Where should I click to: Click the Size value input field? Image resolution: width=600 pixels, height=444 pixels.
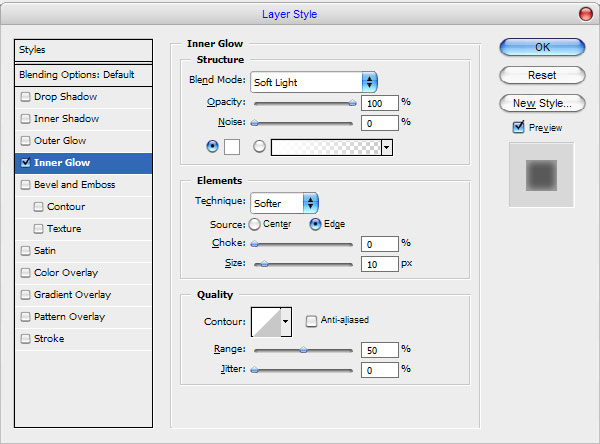tap(378, 264)
